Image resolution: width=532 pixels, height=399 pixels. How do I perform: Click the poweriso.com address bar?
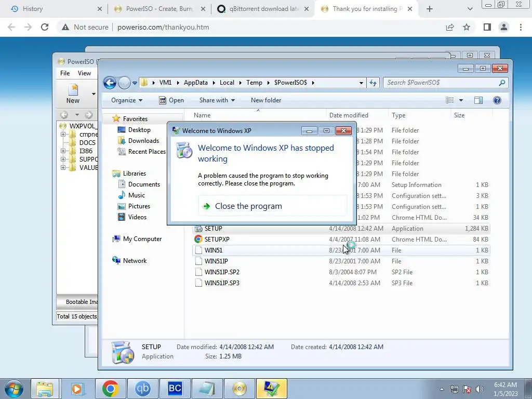click(x=251, y=27)
